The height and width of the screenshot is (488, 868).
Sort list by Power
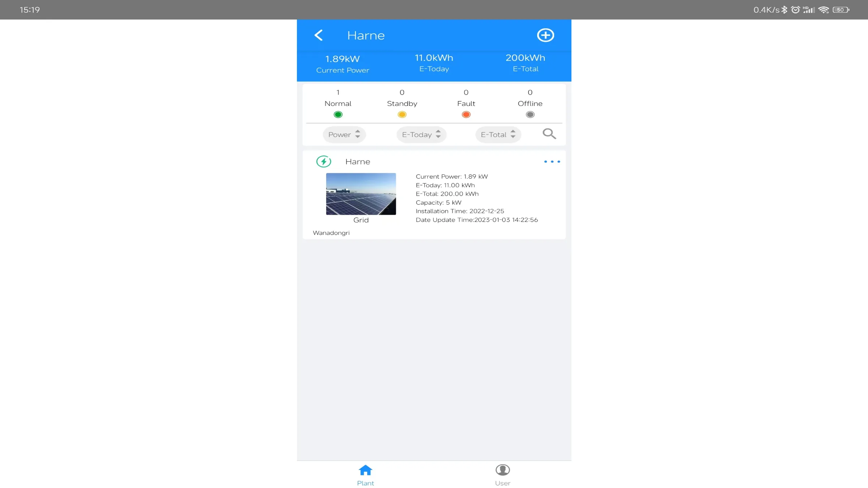344,134
